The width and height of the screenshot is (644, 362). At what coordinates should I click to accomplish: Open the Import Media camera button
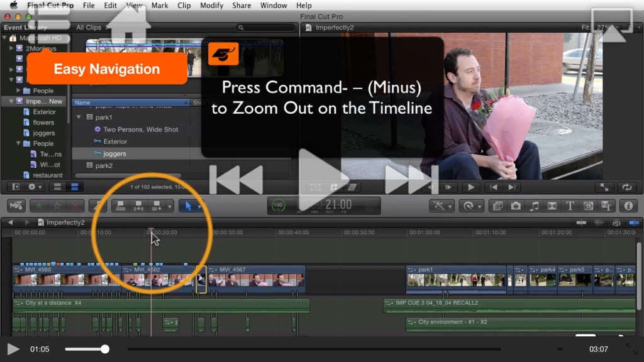16,206
